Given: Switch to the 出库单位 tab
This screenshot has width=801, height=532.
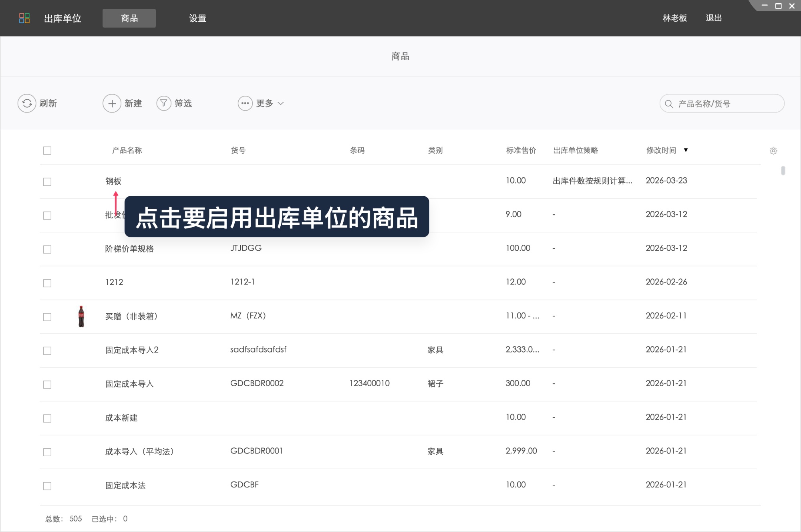Looking at the screenshot, I should (x=62, y=18).
